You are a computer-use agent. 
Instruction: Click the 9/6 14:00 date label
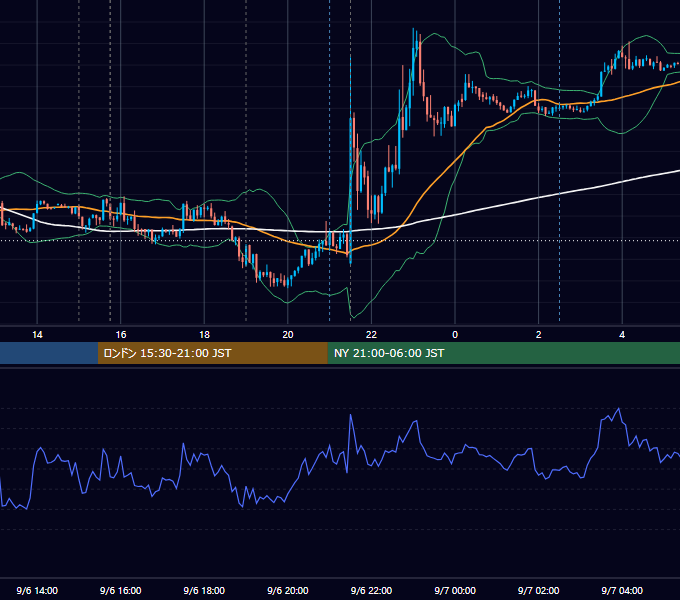coord(37,590)
